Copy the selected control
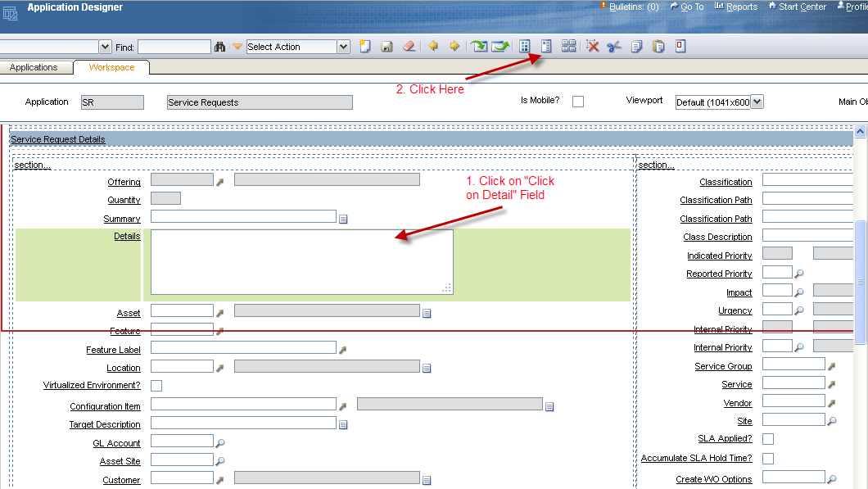The height and width of the screenshot is (489, 868). 637,46
